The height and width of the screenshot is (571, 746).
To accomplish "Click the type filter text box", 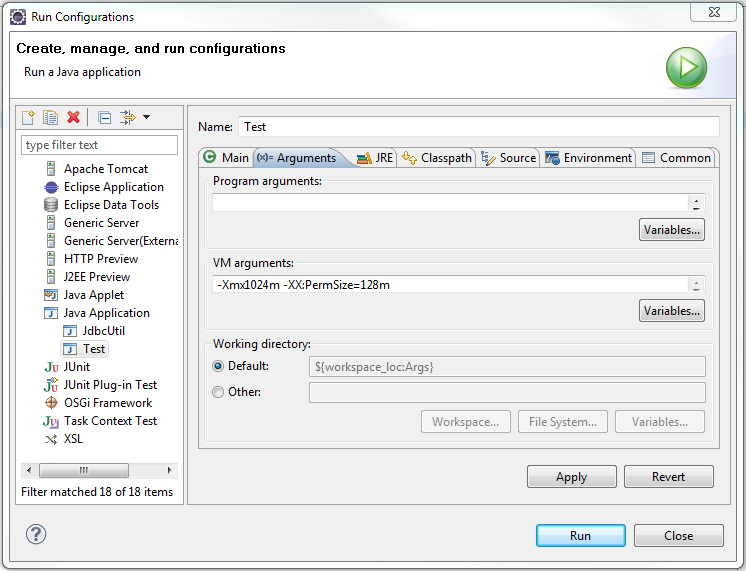I will (99, 145).
